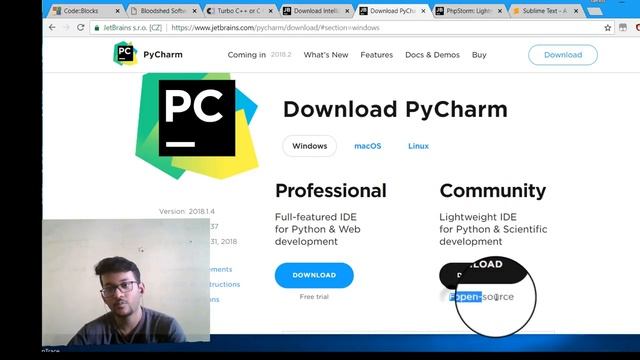
Task: Click the Community heading
Action: pyautogui.click(x=493, y=191)
